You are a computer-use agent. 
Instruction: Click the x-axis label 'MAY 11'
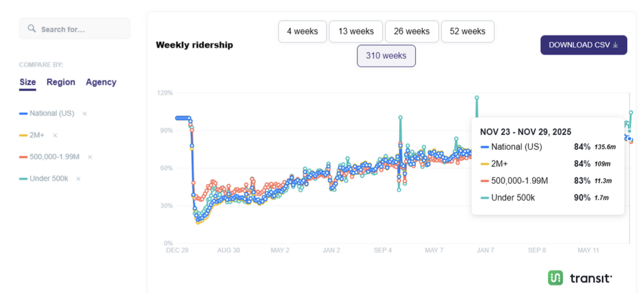(x=589, y=250)
